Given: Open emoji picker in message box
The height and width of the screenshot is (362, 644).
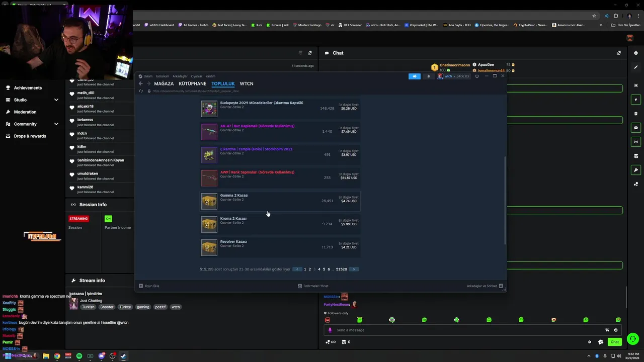Looking at the screenshot, I should pyautogui.click(x=615, y=330).
